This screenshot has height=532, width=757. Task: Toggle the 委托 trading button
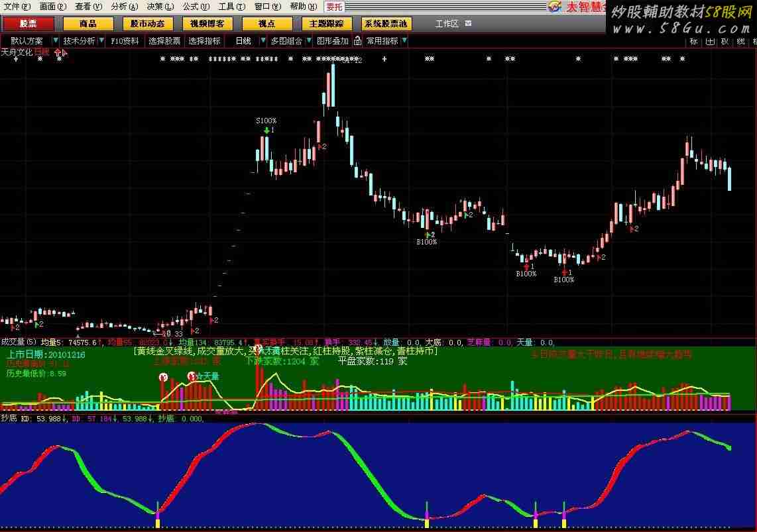[x=334, y=7]
